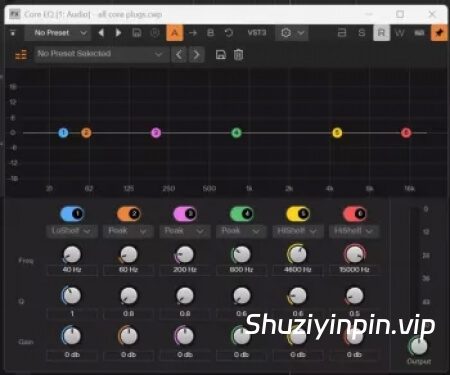450x375 pixels.
Task: Open plugin settings gear icon
Action: click(x=286, y=33)
